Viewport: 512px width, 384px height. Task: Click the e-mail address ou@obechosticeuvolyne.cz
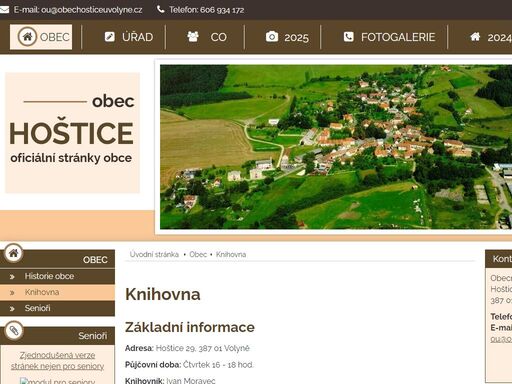[92, 10]
